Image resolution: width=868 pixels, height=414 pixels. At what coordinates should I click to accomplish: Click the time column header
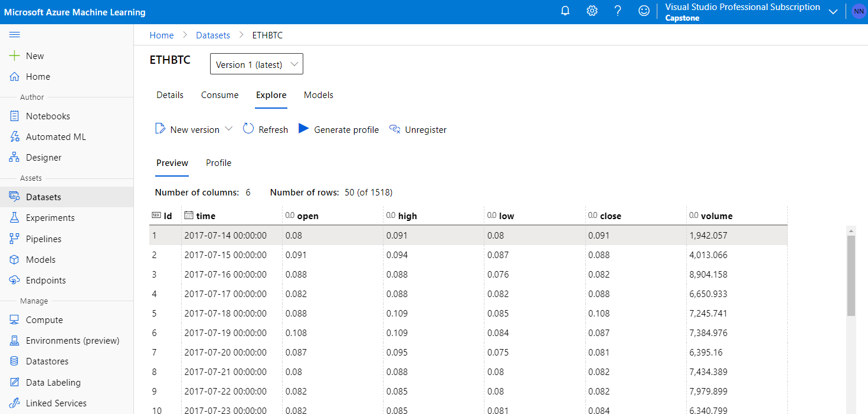pyautogui.click(x=232, y=216)
